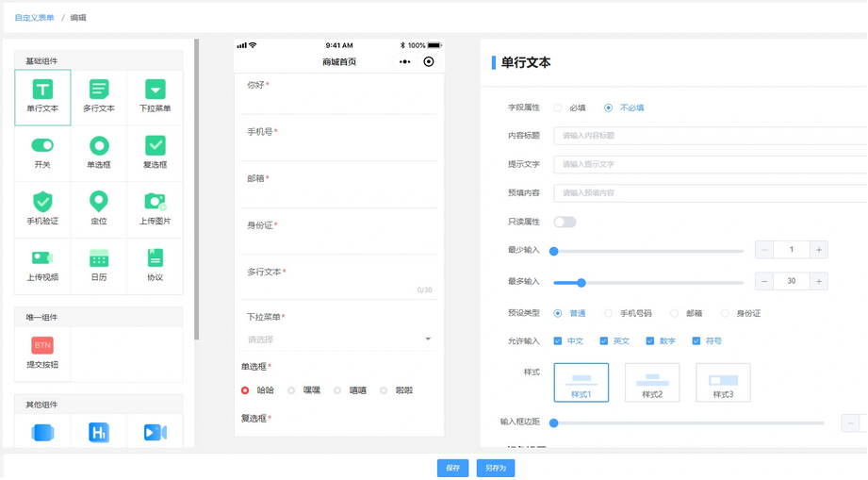Uncheck the 中文 checkbox
The image size is (868, 480).
(x=558, y=341)
